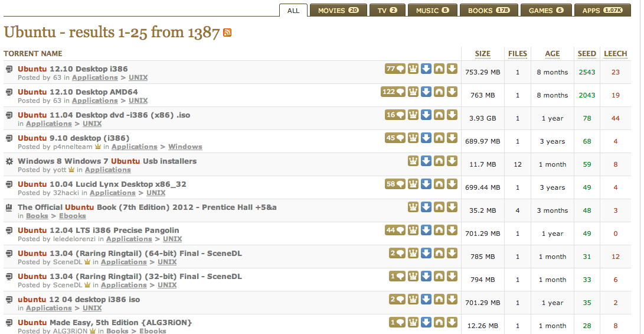Sort results by the LEECH column

[x=615, y=53]
